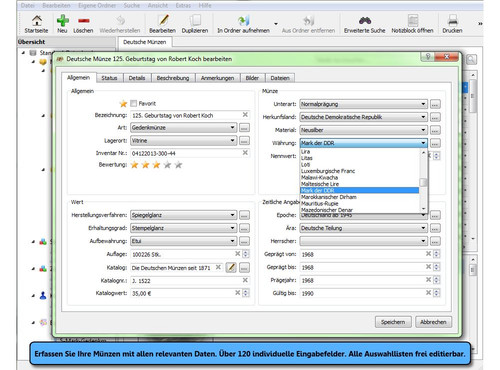Image resolution: width=500 pixels, height=370 pixels.
Task: Toggle the Favorit checkbox
Action: tap(134, 103)
